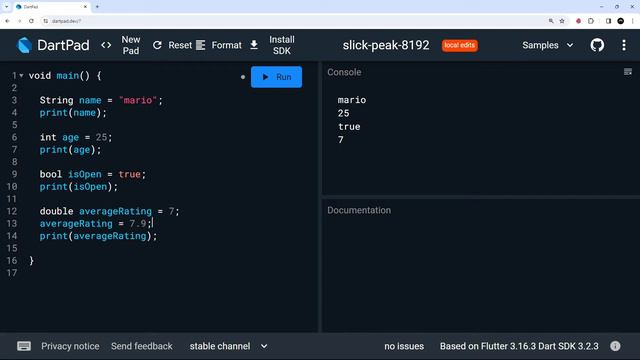640x360 pixels.
Task: Click the Reset button label
Action: [x=180, y=45]
